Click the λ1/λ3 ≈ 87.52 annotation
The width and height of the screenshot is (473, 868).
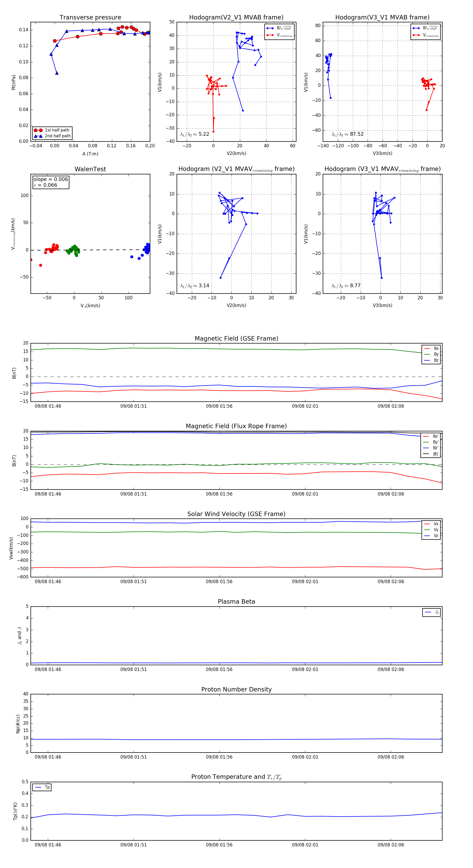click(347, 134)
